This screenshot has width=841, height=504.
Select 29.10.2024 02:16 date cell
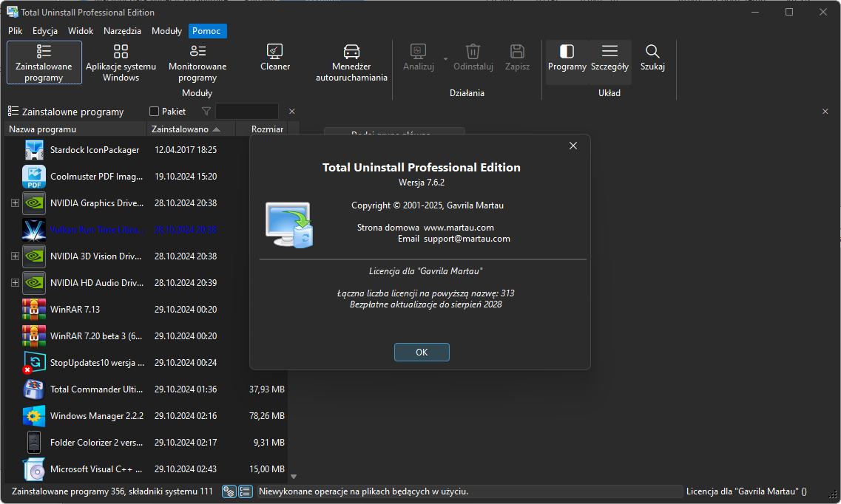click(186, 415)
